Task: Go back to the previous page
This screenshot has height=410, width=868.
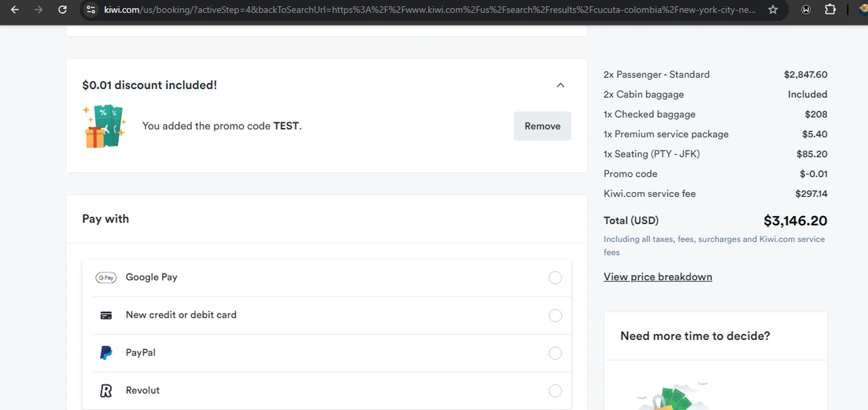Action: click(x=15, y=10)
